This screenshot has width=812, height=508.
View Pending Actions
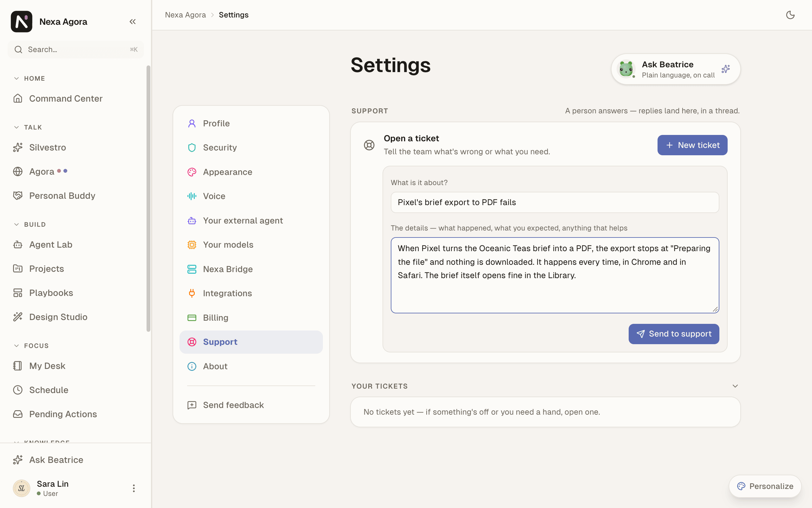click(x=76, y=414)
